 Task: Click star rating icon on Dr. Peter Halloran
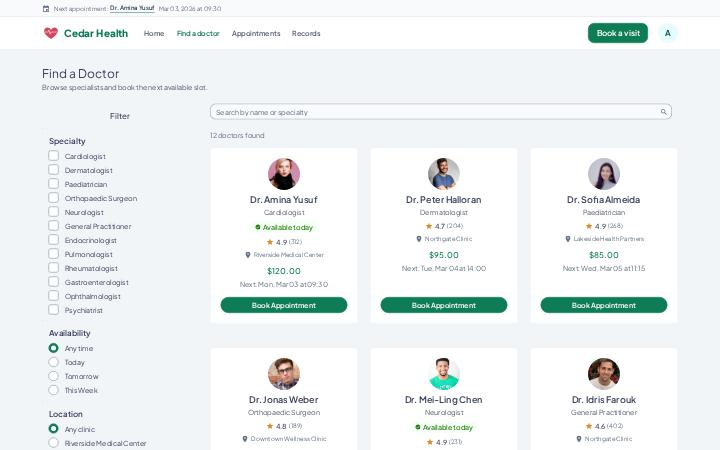(429, 226)
